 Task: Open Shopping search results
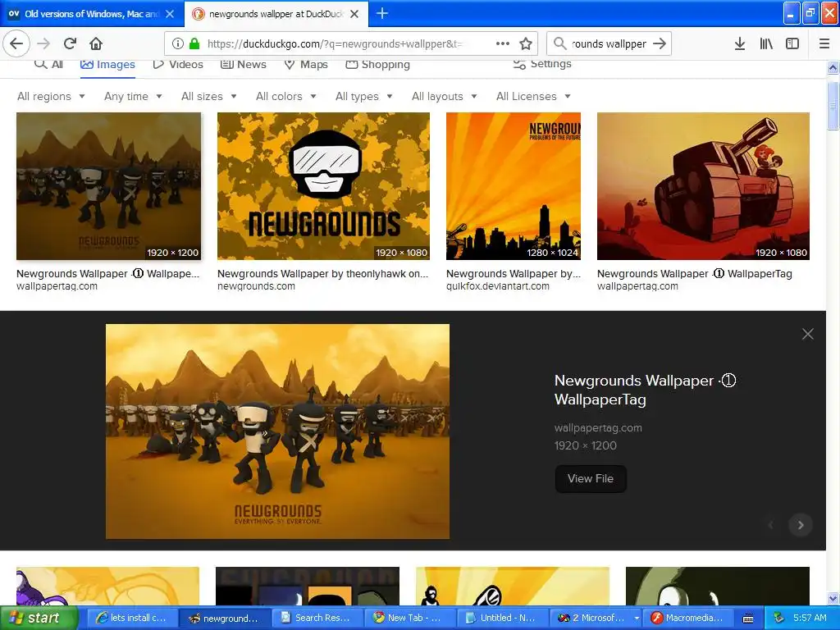pos(377,64)
